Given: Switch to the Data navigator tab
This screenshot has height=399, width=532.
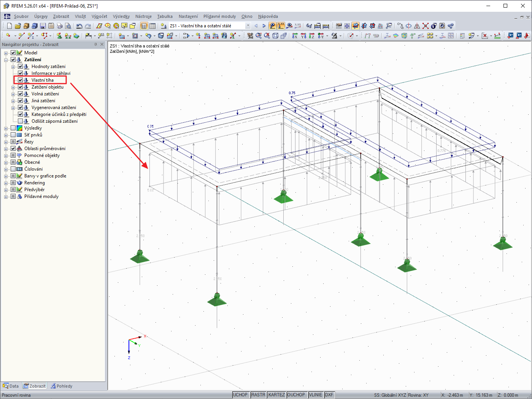Looking at the screenshot, I should coord(11,386).
